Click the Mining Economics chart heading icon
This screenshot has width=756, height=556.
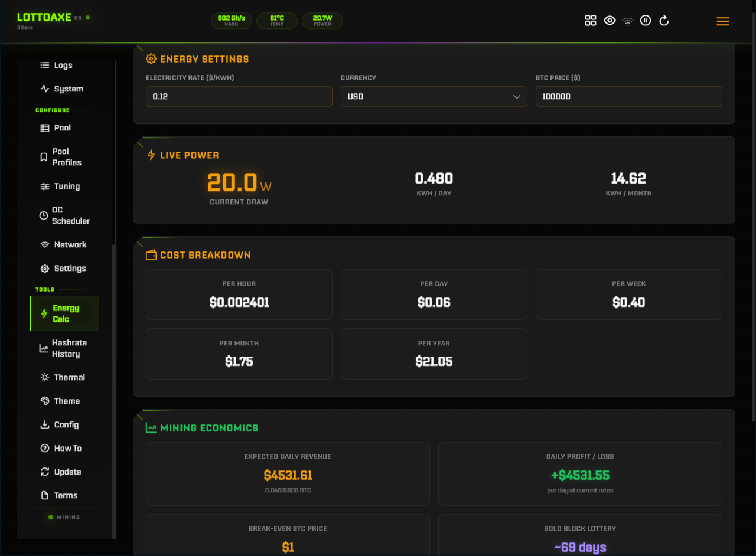151,428
